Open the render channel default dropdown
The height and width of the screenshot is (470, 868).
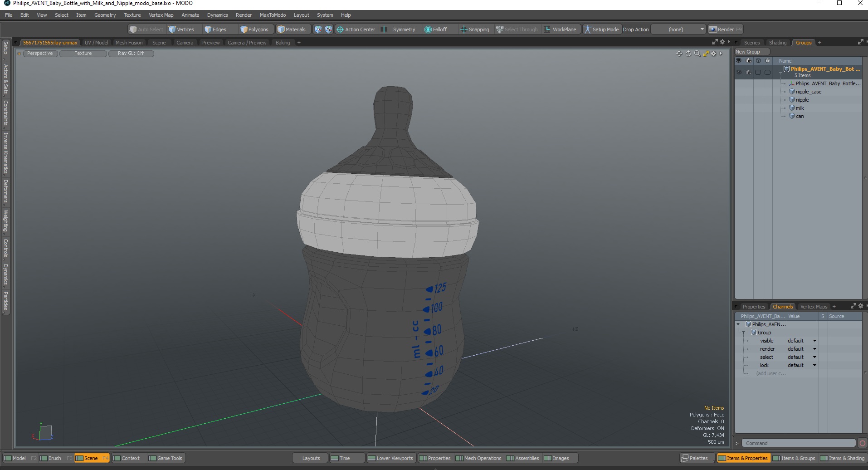pos(802,349)
